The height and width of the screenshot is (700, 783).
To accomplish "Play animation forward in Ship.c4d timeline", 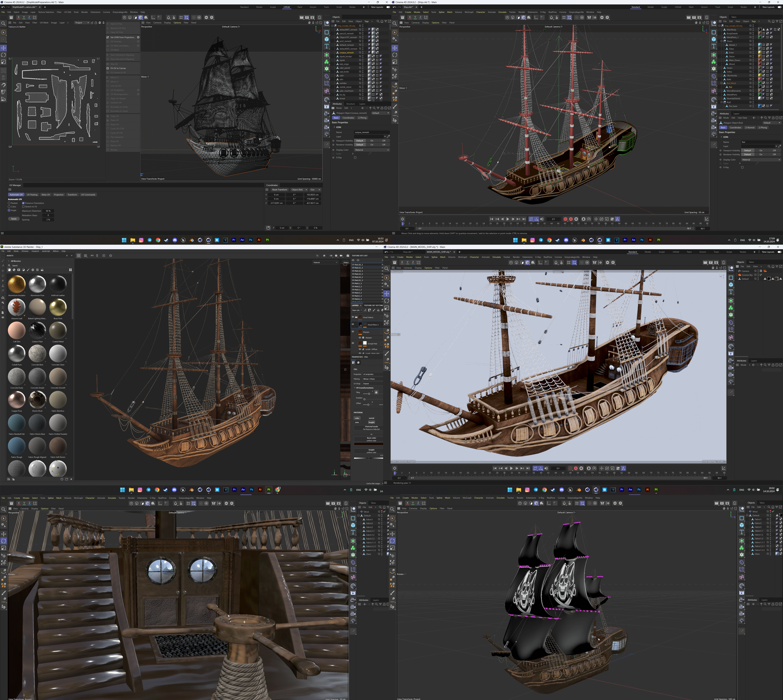I will click(x=508, y=219).
